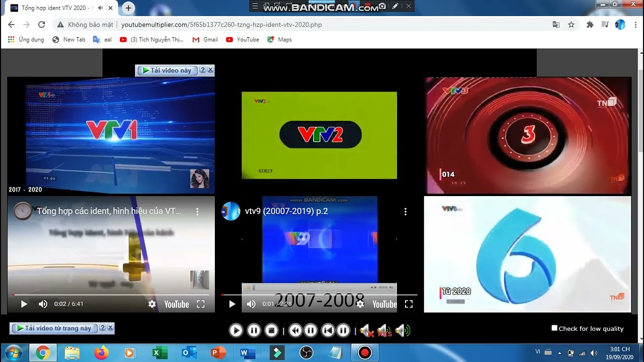Stop all videos with the square stop button

point(272,330)
